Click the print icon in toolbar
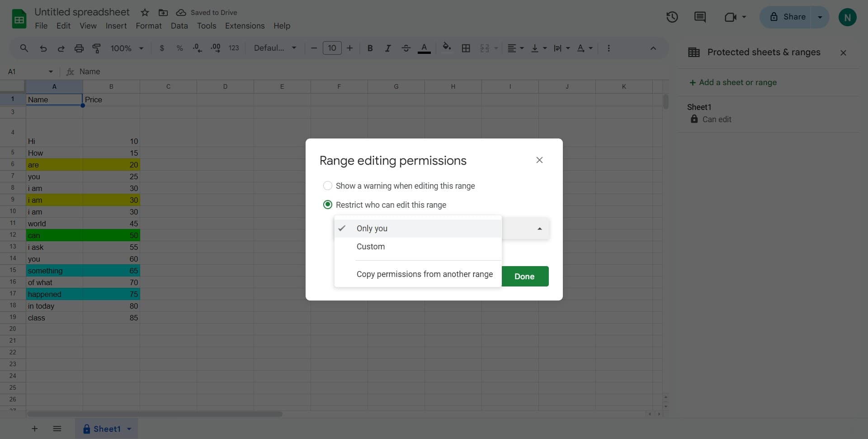868x439 pixels. [x=79, y=48]
